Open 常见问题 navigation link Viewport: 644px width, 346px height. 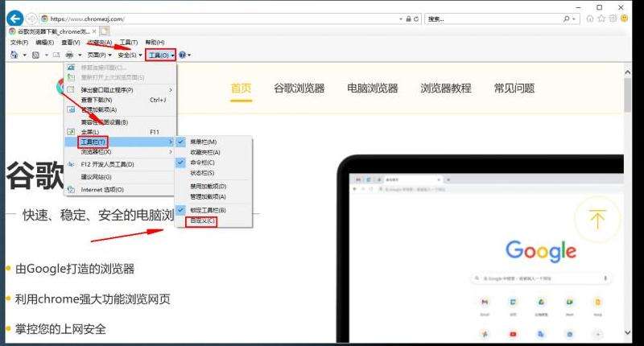[514, 89]
